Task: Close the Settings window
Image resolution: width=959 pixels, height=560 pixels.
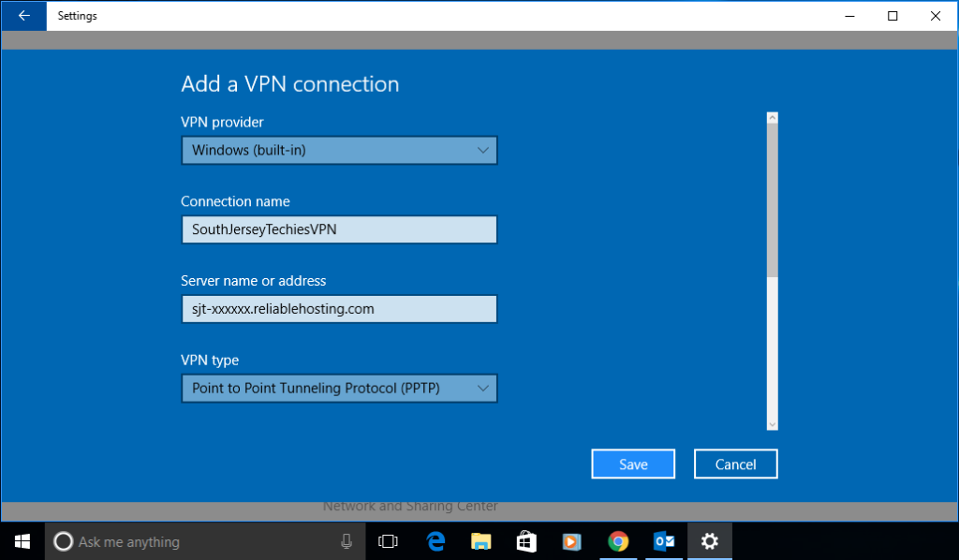Action: [936, 16]
